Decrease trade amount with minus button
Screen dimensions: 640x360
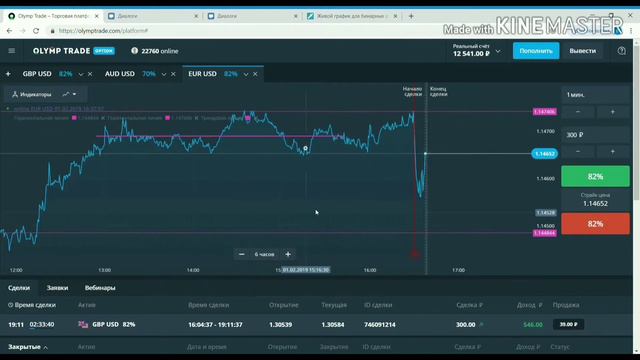click(x=578, y=151)
